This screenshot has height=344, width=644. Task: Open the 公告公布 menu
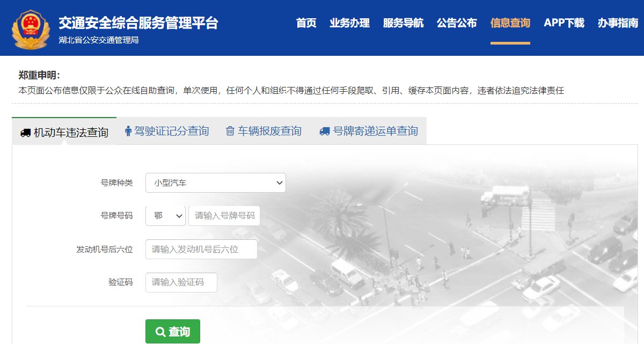pos(457,23)
